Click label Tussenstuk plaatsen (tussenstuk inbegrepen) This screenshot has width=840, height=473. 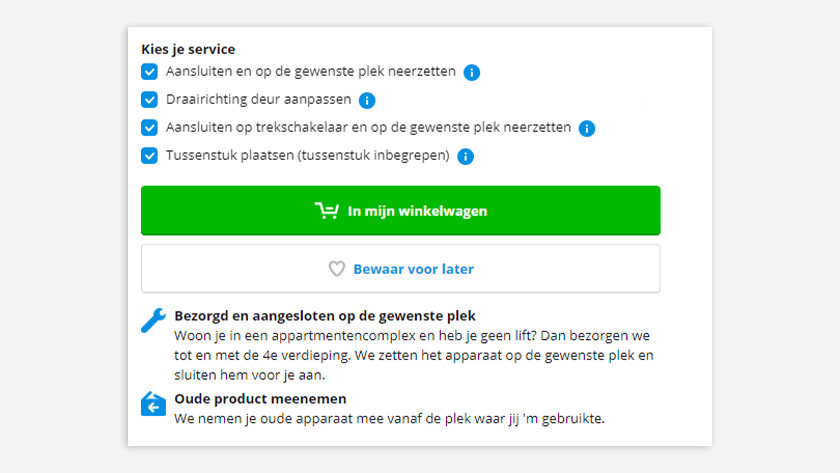308,155
